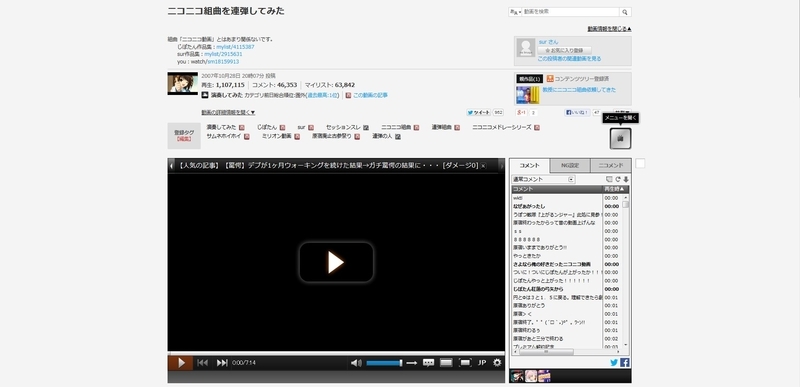This screenshot has height=387, width=800.
Task: Adjust the blue volume slider
Action: pyautogui.click(x=384, y=363)
